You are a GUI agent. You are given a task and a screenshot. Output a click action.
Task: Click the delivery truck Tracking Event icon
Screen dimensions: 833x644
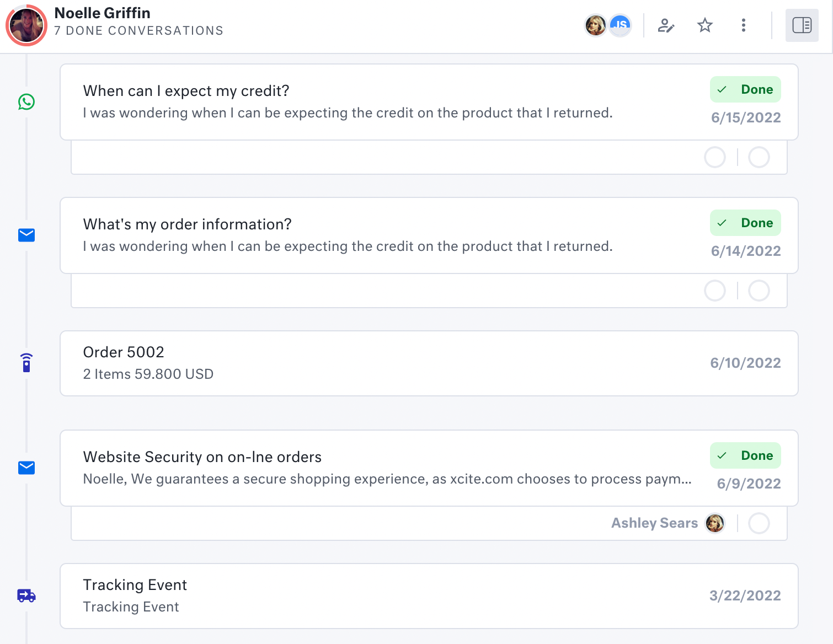pos(26,595)
